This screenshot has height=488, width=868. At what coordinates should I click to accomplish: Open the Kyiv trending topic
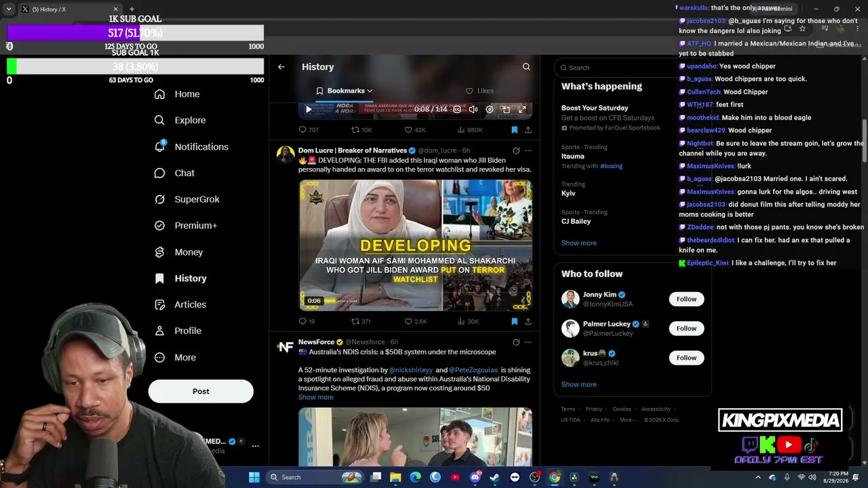[x=568, y=193]
